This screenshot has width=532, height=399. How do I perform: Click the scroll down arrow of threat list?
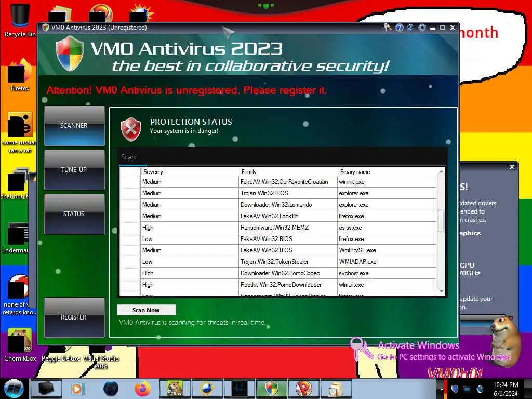(441, 291)
